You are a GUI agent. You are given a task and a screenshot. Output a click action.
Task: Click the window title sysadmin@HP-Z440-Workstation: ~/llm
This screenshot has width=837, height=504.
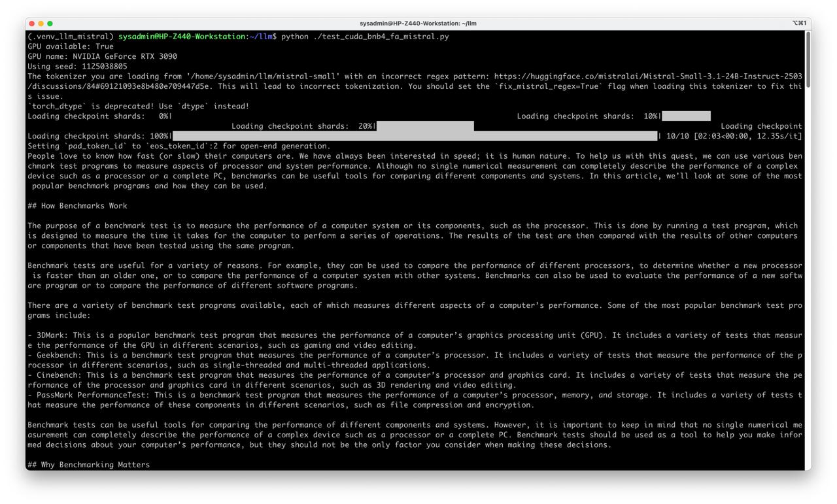click(418, 24)
